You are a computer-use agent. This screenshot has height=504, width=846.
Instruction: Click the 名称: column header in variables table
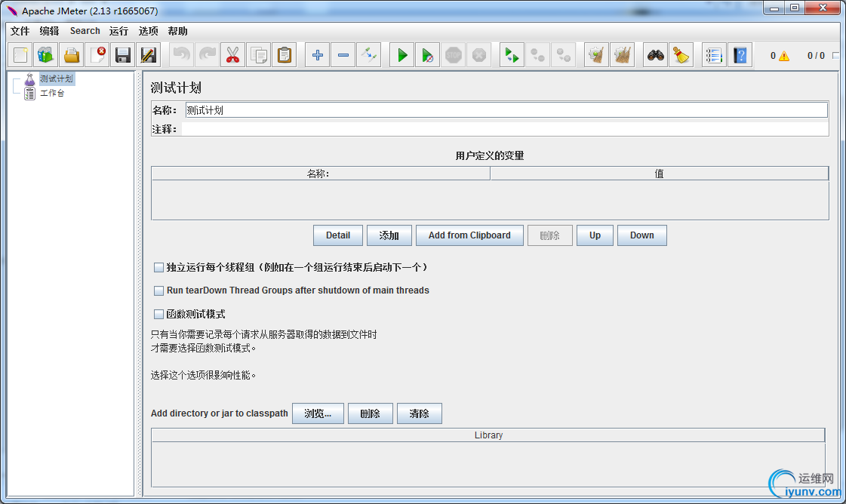coord(321,174)
